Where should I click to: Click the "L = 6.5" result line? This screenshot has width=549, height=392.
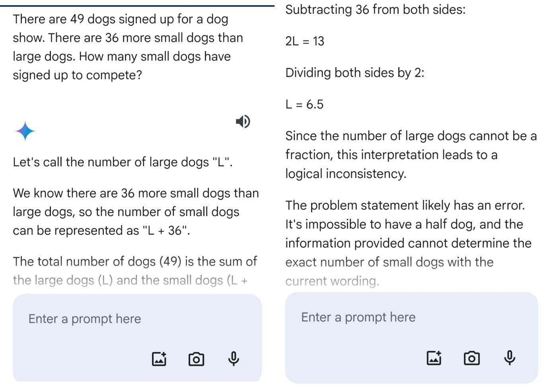coord(304,104)
